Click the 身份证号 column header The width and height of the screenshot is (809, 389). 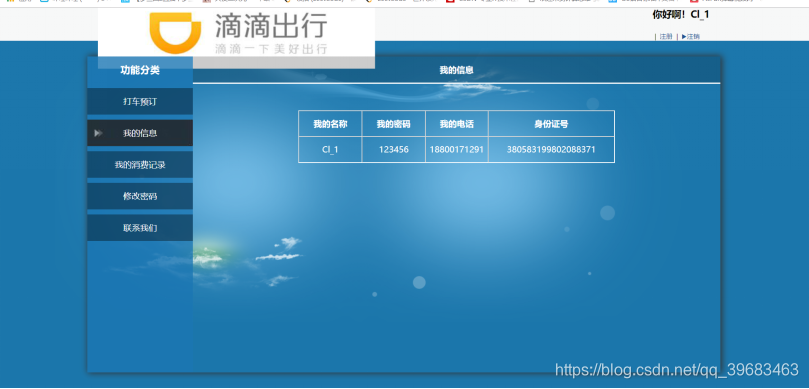coord(551,124)
